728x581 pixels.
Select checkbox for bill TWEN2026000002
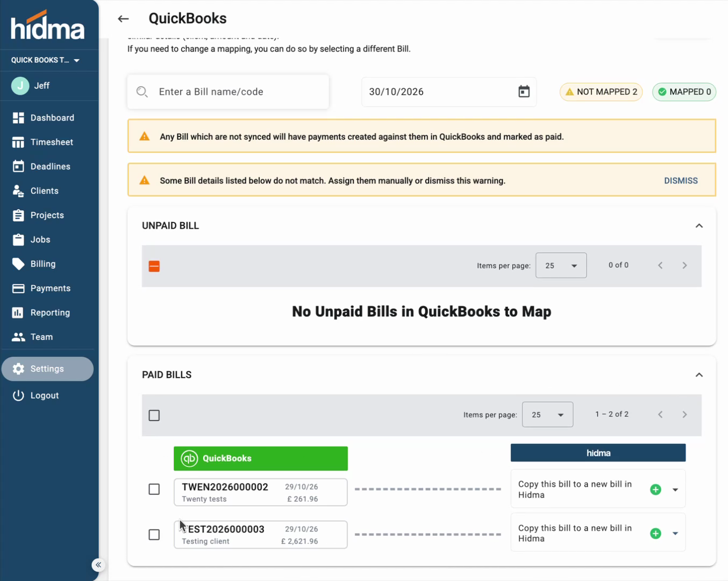pos(154,489)
